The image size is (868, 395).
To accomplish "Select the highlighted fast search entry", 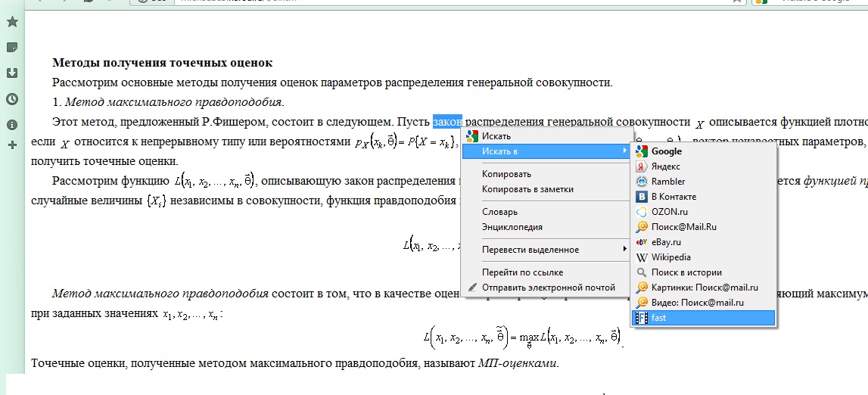I will coord(704,318).
